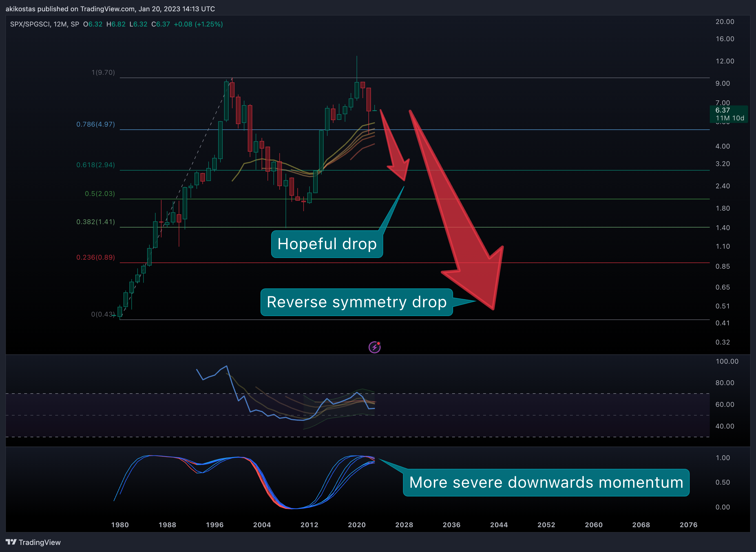Click the purple lightning bolt event icon
Screen dimensions: 756x552
375,347
